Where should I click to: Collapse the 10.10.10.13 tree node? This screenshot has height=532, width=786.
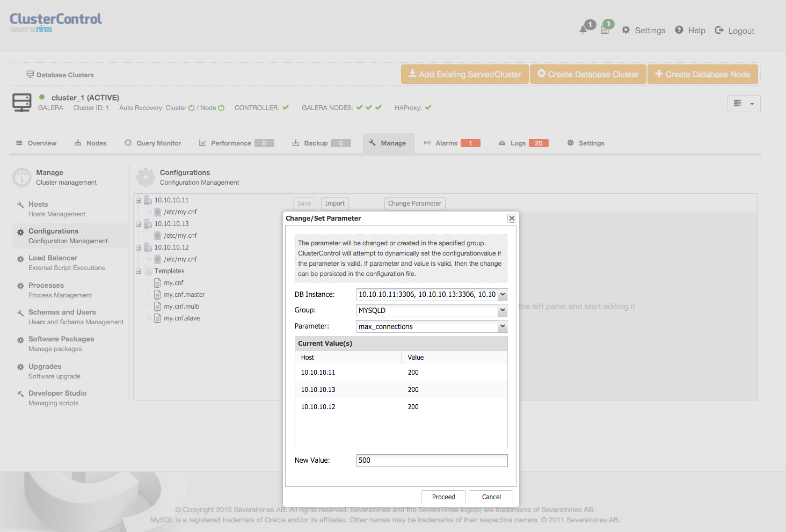[x=139, y=224]
